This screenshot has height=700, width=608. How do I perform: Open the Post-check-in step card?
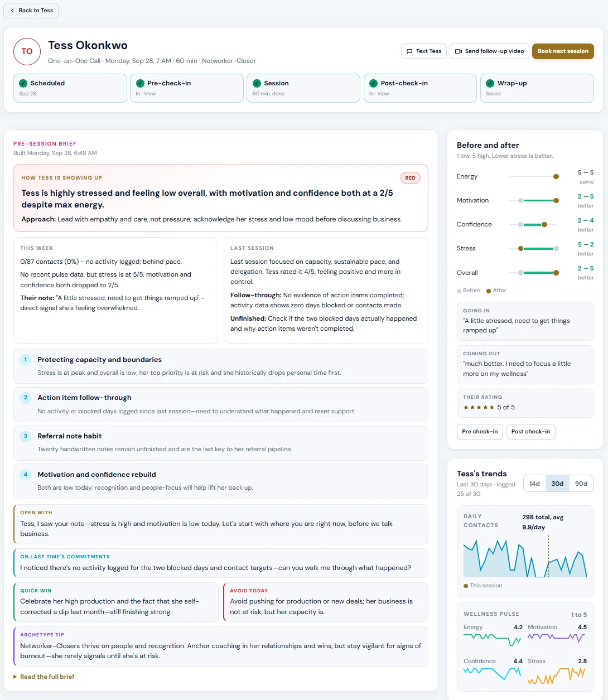420,88
